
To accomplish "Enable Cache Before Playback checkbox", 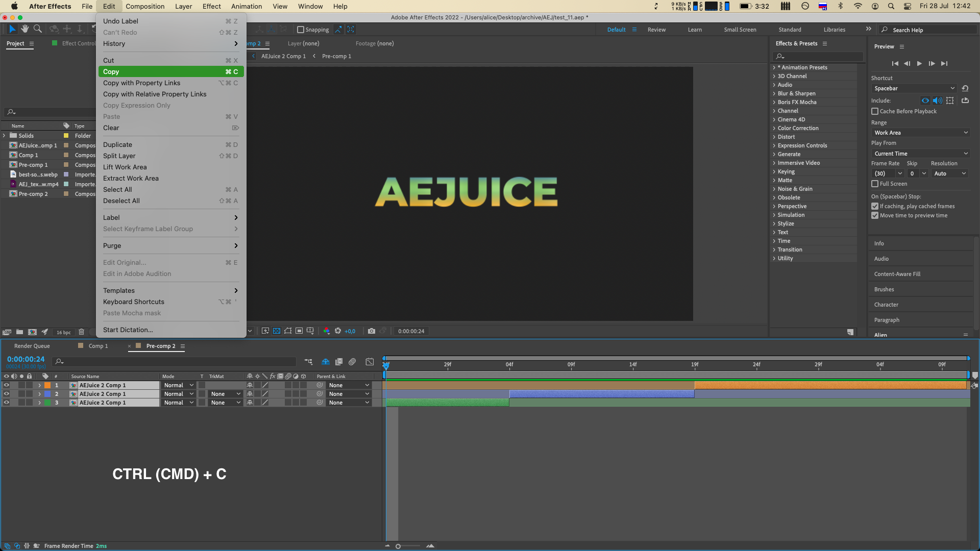I will 875,111.
